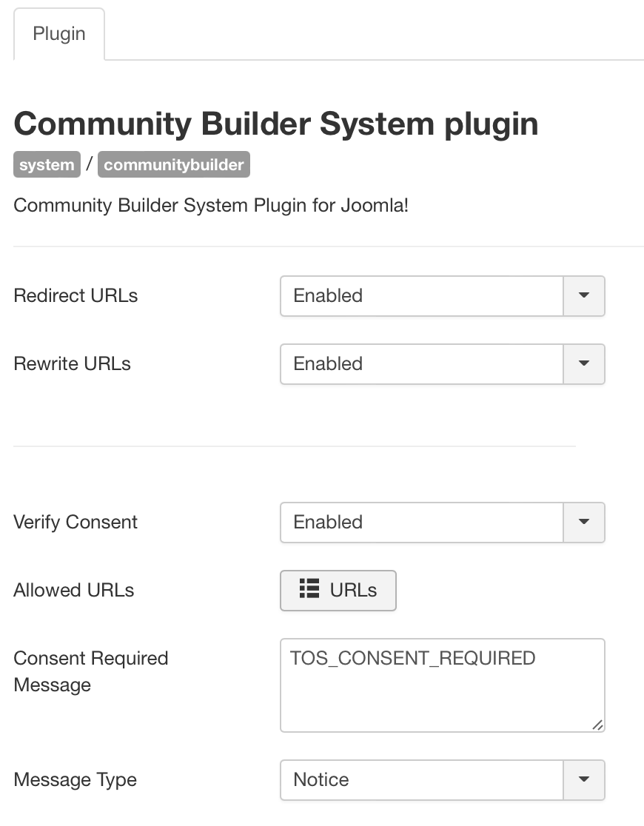
Task: Click the system badge label
Action: click(x=47, y=164)
